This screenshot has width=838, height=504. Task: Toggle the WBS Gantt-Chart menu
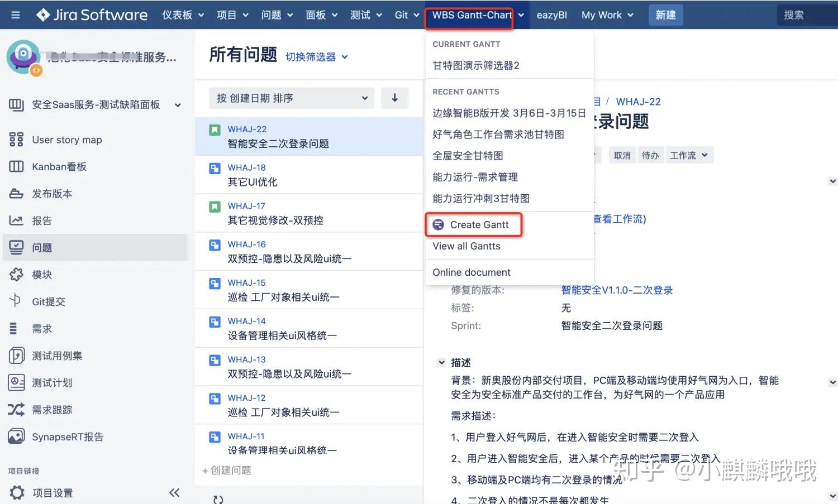[478, 15]
